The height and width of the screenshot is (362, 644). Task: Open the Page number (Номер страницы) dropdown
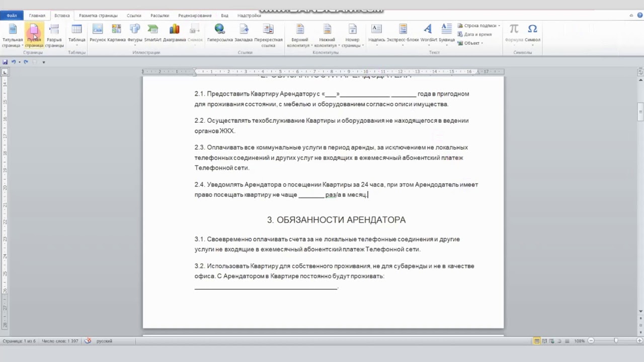click(x=352, y=35)
